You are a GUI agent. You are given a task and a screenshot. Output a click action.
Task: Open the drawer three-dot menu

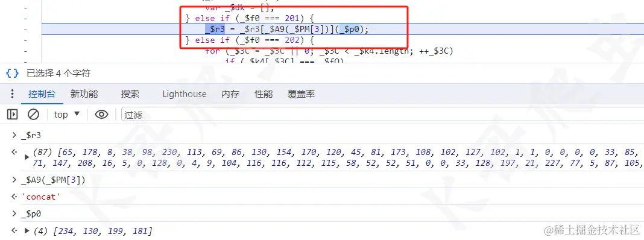12,93
